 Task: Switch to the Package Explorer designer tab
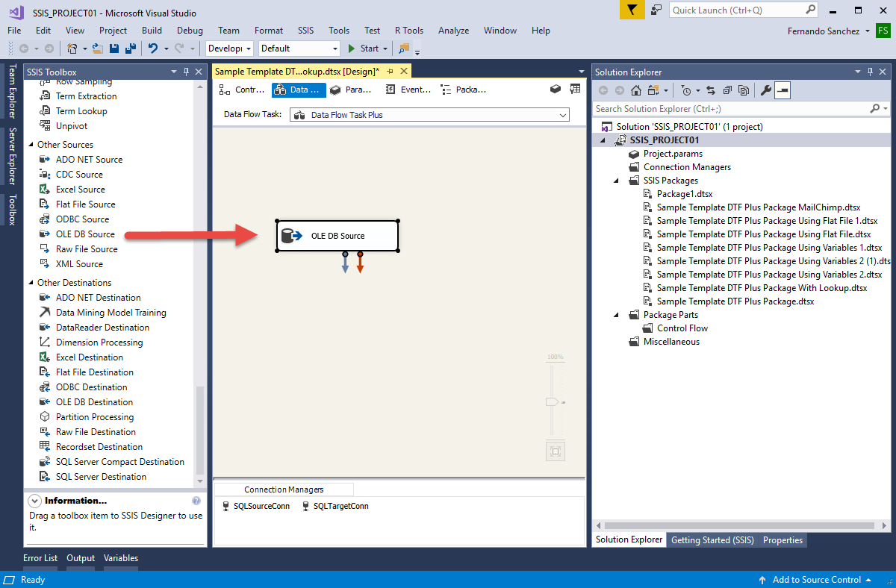[464, 90]
